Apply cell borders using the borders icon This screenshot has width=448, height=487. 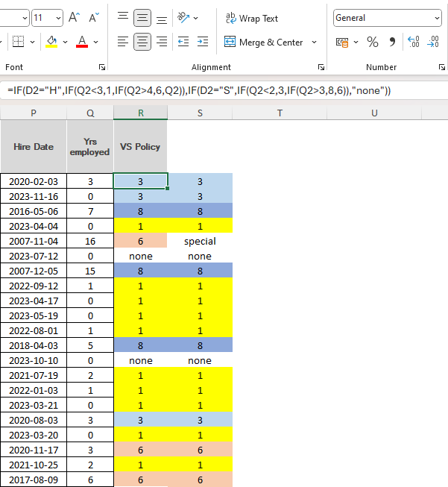coord(18,42)
